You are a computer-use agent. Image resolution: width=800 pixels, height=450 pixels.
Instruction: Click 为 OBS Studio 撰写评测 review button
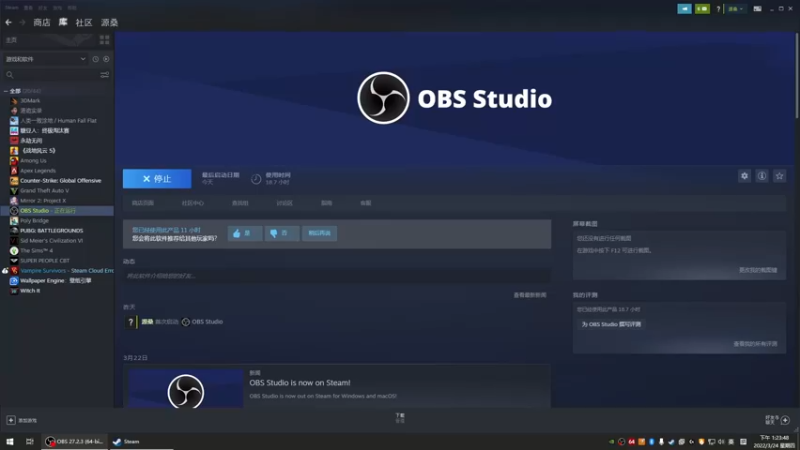tap(611, 324)
